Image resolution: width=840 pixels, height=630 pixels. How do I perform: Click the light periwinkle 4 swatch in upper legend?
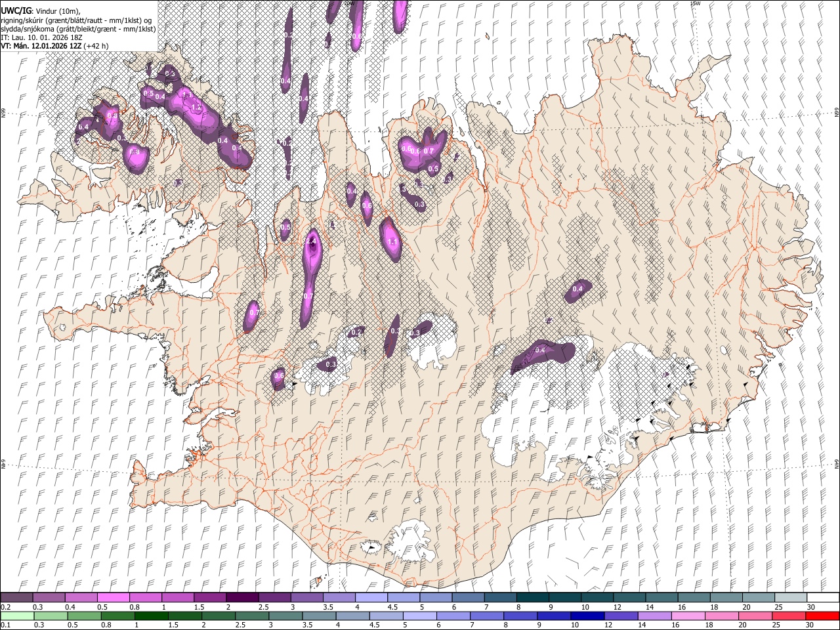click(370, 597)
